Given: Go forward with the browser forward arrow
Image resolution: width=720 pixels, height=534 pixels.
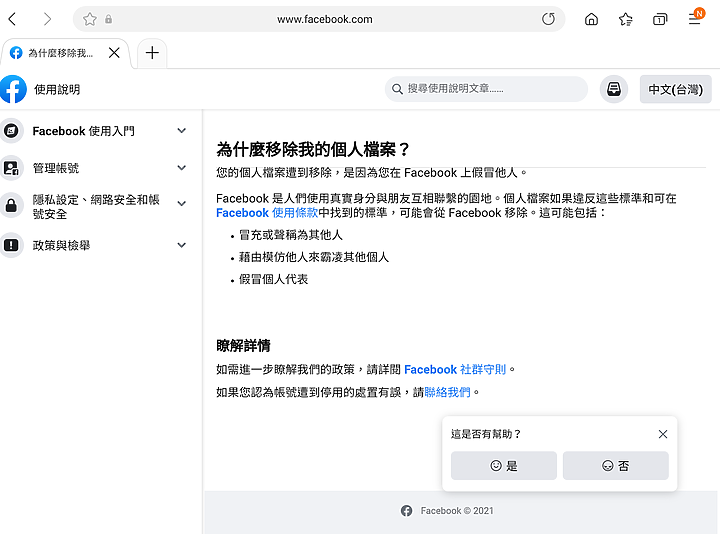Looking at the screenshot, I should (47, 19).
